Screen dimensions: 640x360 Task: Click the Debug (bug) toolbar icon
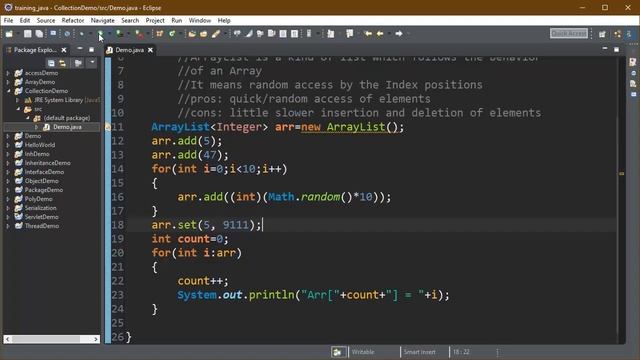coord(82,34)
